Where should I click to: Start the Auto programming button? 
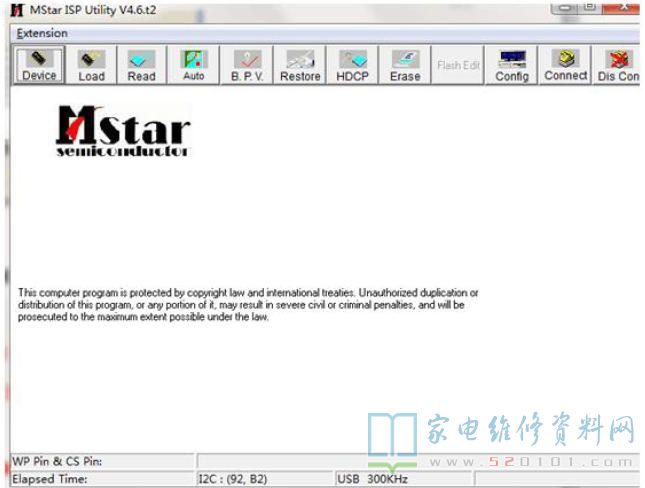click(194, 65)
